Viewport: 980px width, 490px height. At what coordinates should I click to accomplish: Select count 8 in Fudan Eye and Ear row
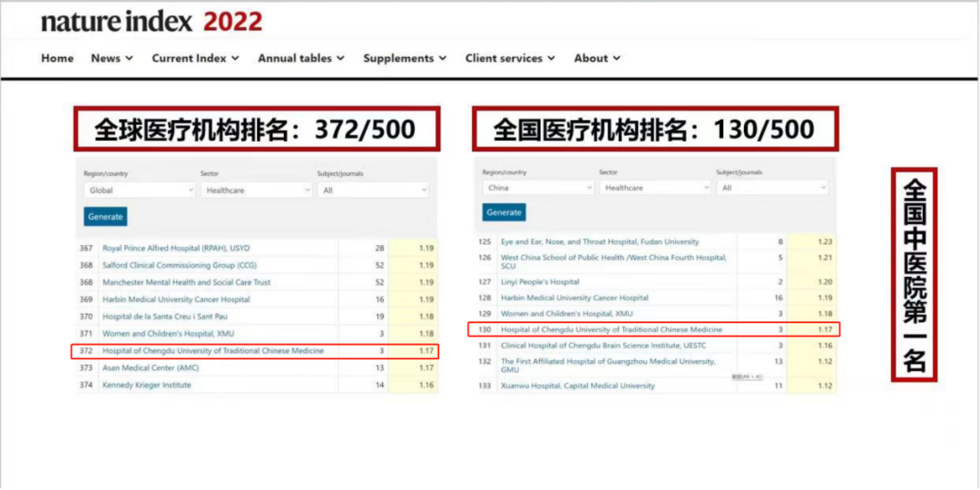pos(780,241)
